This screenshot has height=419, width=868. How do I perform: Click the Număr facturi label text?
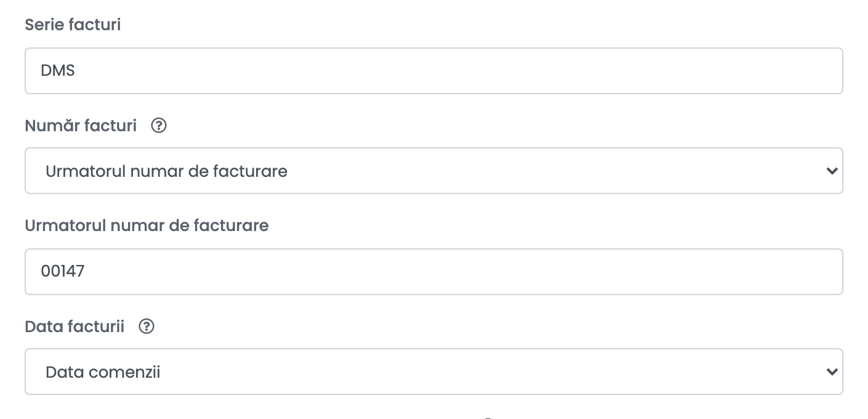(x=81, y=126)
